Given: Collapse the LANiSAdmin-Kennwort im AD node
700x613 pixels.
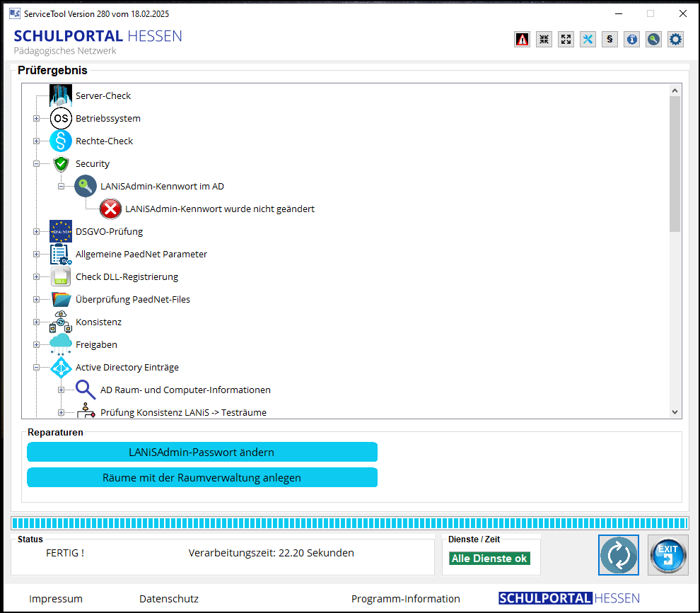Looking at the screenshot, I should (x=61, y=186).
